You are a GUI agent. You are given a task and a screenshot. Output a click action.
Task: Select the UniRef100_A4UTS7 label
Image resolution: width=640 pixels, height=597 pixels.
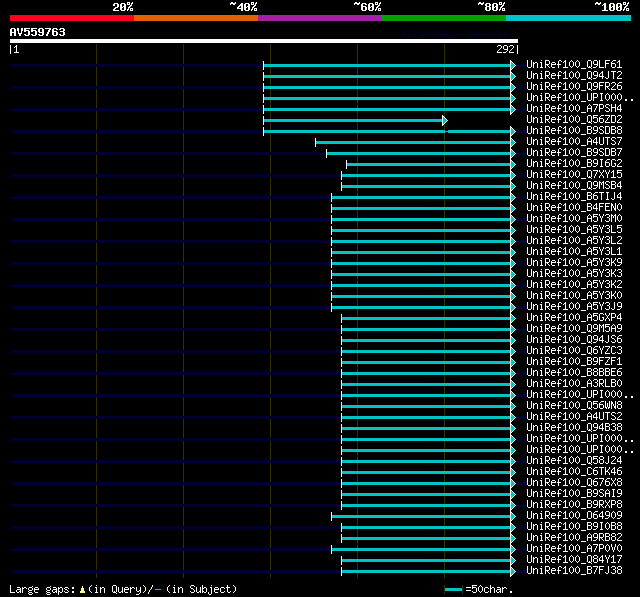574,142
